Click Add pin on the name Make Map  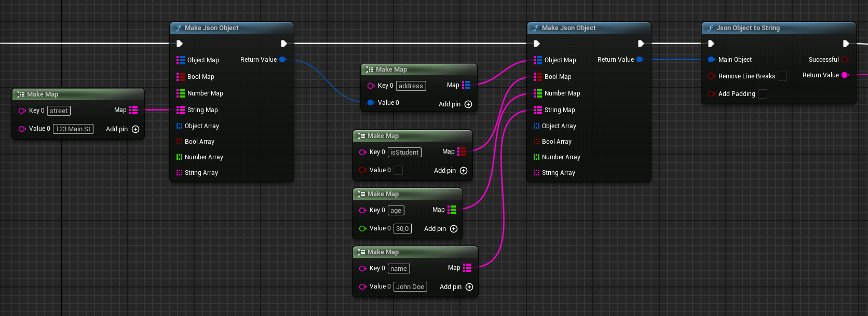point(456,287)
